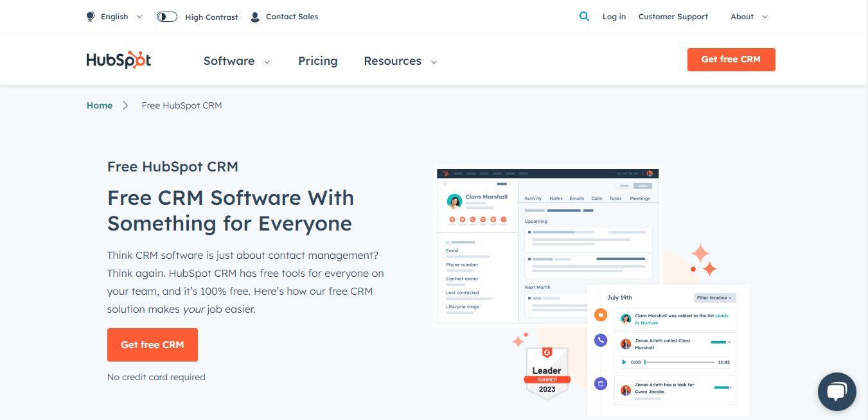Select Pricing in the navigation
This screenshot has height=420, width=868.
tap(317, 61)
